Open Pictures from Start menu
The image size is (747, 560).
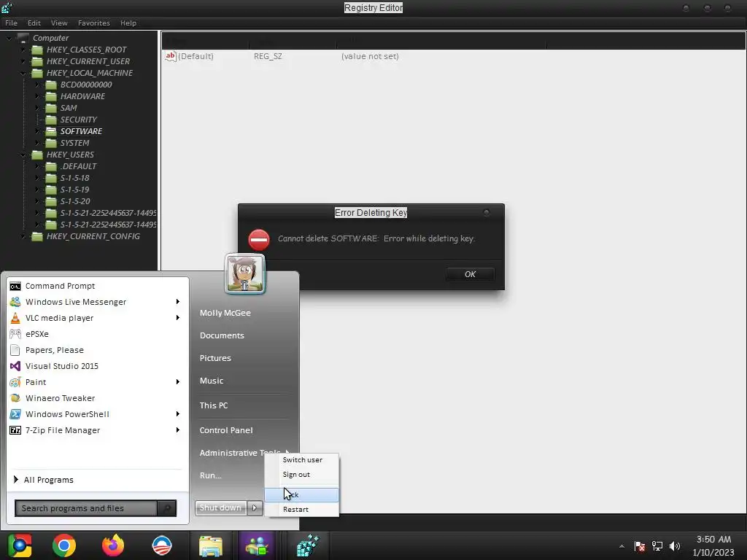[x=215, y=358]
